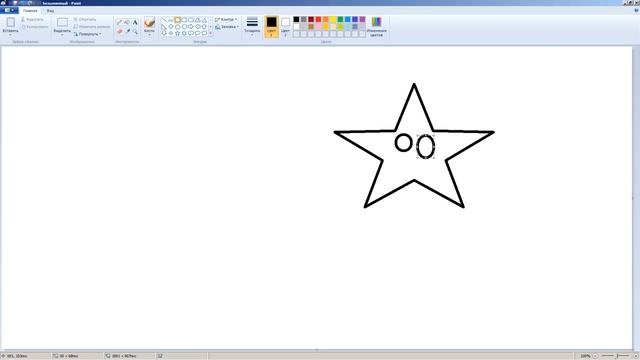Image resolution: width=640 pixels, height=360 pixels.
Task: Pick the purple palette color
Action: tap(362, 19)
